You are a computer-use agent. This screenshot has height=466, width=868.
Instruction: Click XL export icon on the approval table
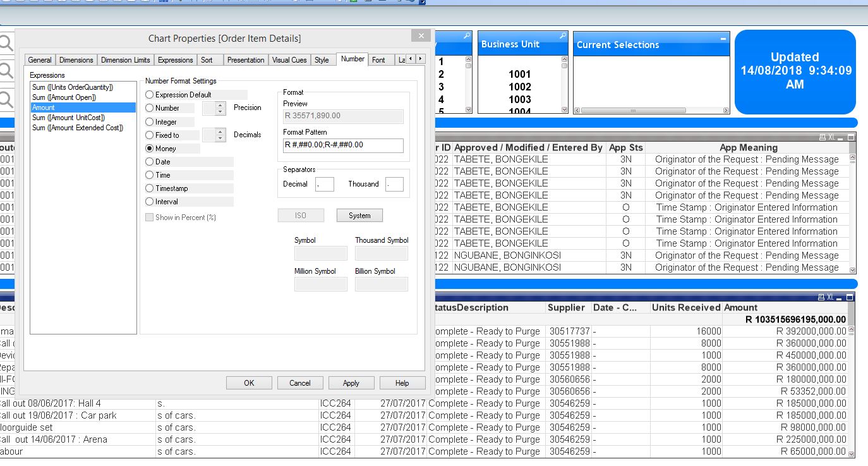(831, 137)
